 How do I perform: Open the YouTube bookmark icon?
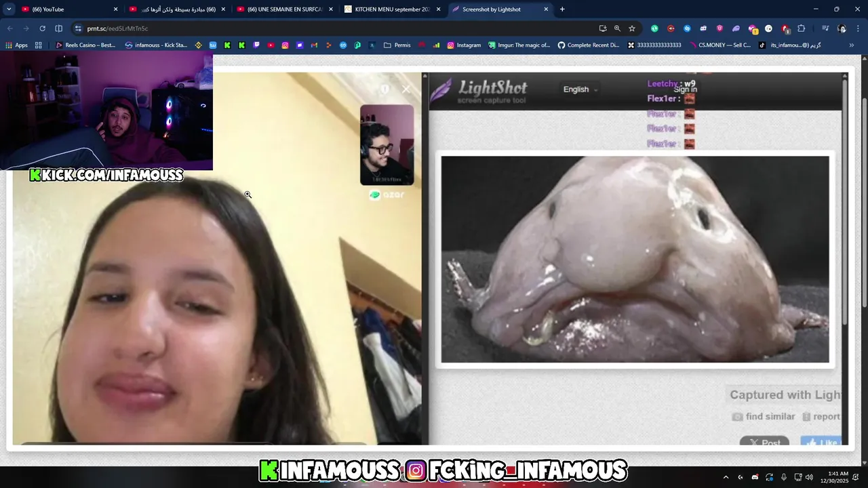[x=271, y=45]
